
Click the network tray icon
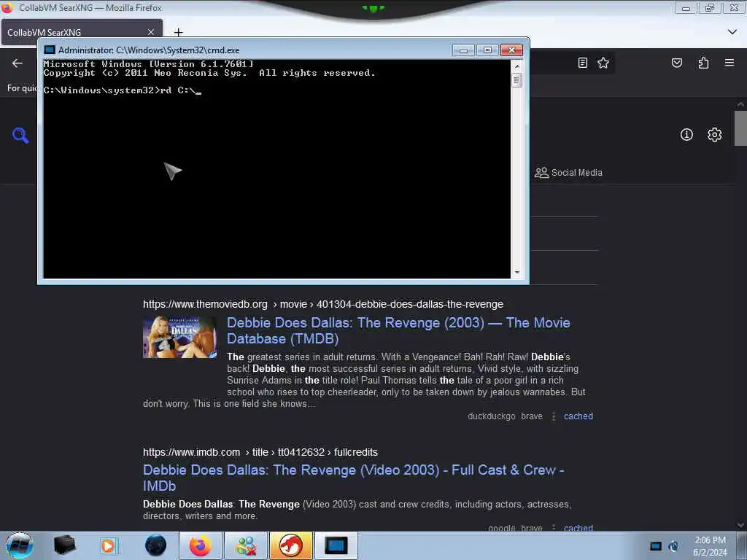[673, 546]
